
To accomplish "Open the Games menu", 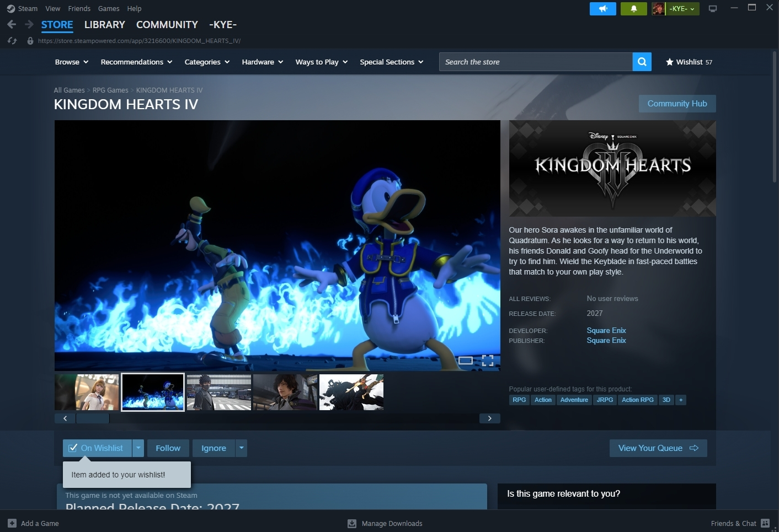I will tap(109, 9).
